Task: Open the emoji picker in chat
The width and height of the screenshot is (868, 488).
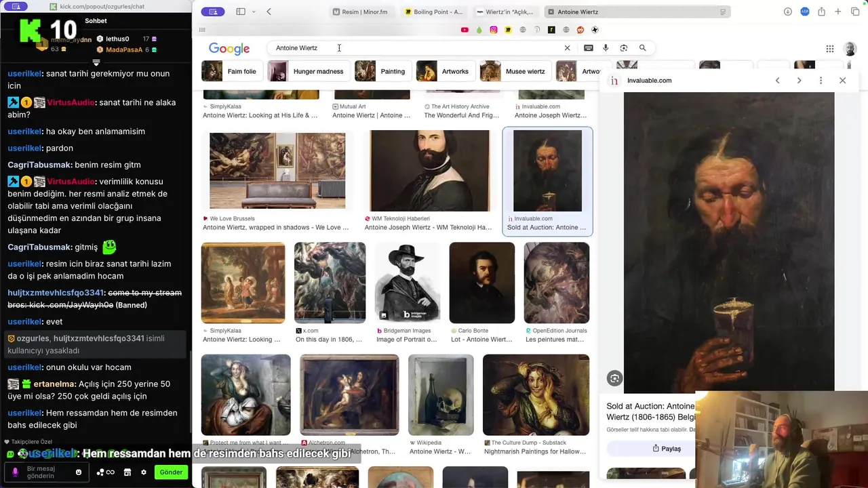Action: 79,472
